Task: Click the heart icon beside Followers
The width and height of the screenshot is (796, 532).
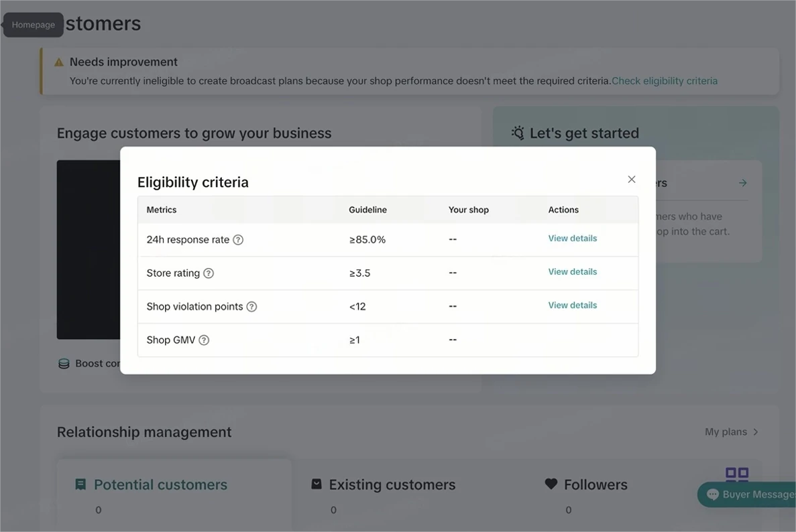Action: (551, 484)
